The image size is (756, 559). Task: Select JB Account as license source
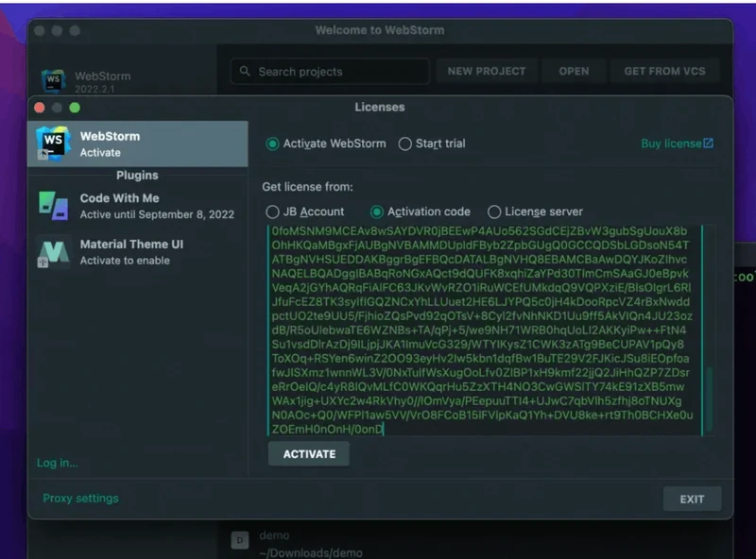[x=273, y=212]
